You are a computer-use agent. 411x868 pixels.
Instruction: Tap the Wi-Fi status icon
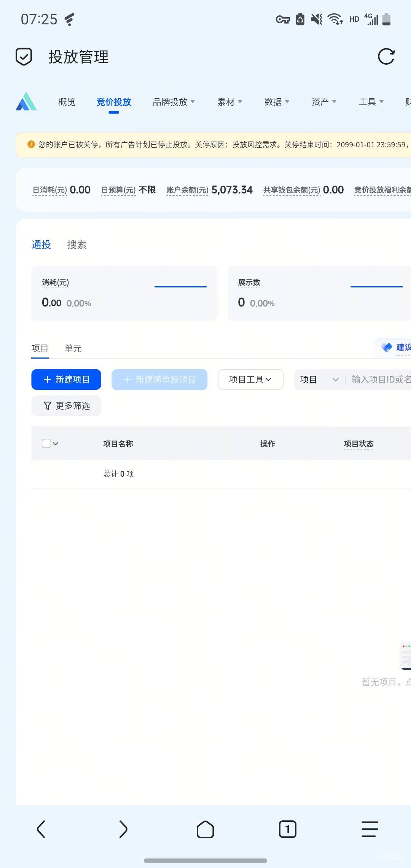point(335,19)
